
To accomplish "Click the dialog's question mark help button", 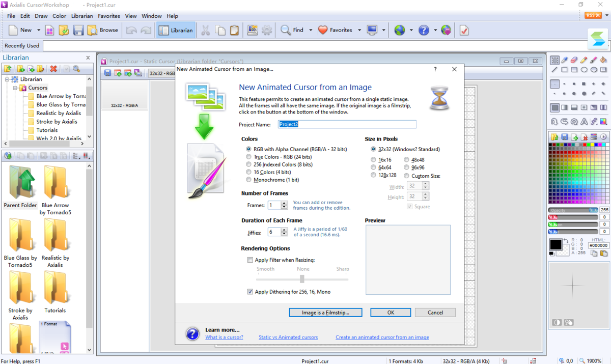I will (435, 69).
